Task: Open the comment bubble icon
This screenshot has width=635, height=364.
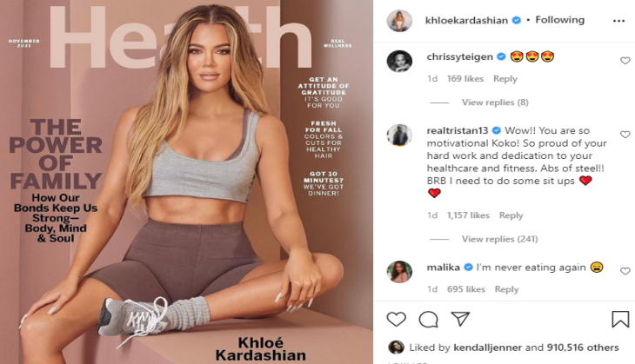Action: [428, 320]
